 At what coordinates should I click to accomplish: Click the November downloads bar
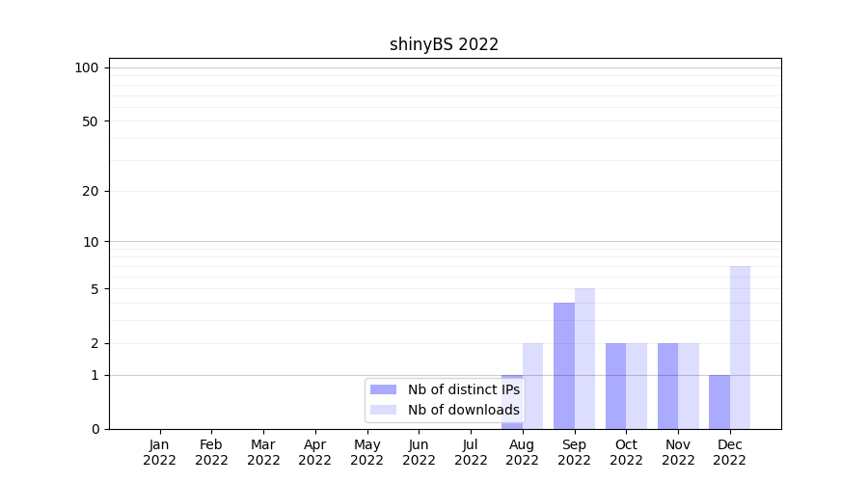(689, 386)
